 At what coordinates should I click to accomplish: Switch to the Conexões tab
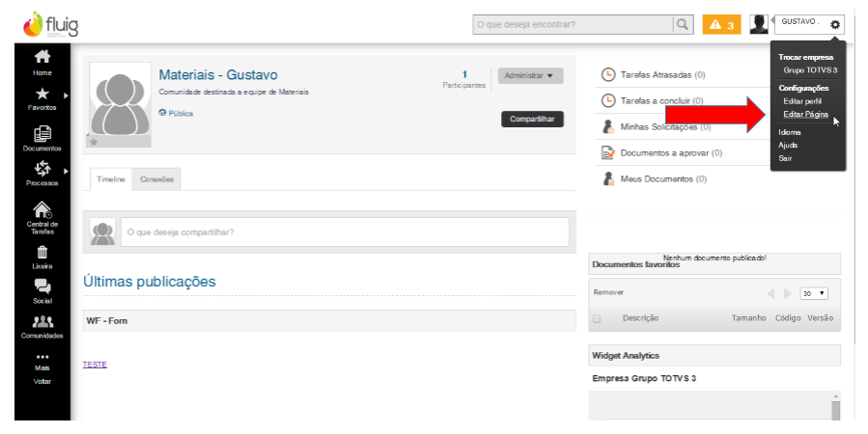156,179
